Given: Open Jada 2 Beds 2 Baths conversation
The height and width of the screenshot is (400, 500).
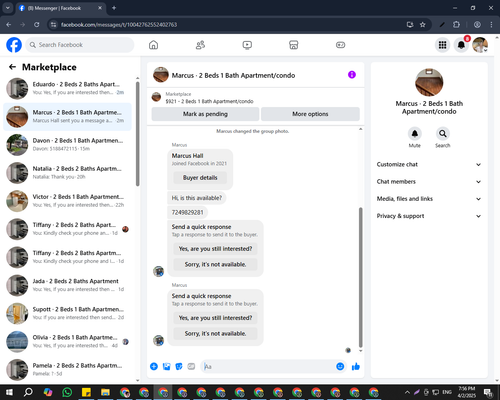Looking at the screenshot, I should click(67, 285).
